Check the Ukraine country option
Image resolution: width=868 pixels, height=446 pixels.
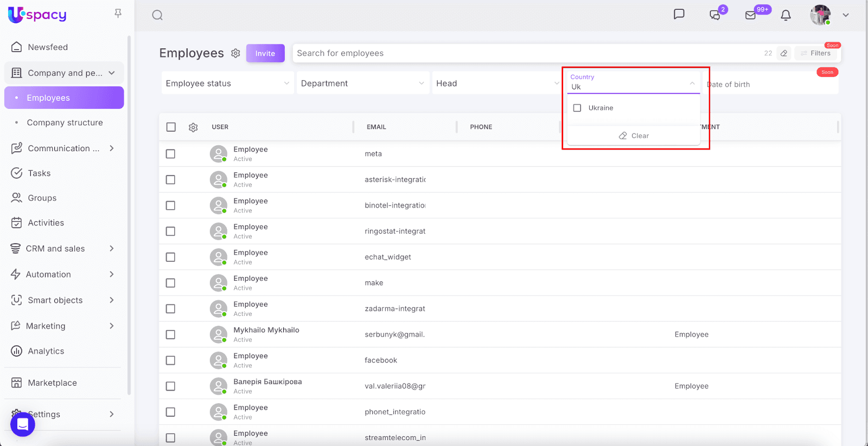click(577, 108)
